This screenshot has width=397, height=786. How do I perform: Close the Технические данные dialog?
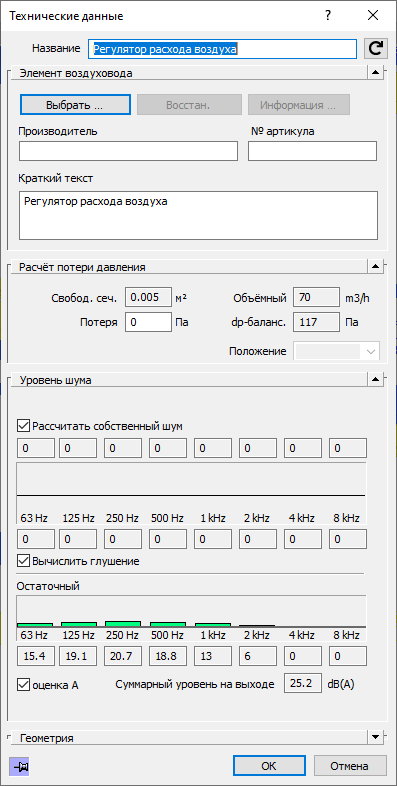(x=372, y=16)
